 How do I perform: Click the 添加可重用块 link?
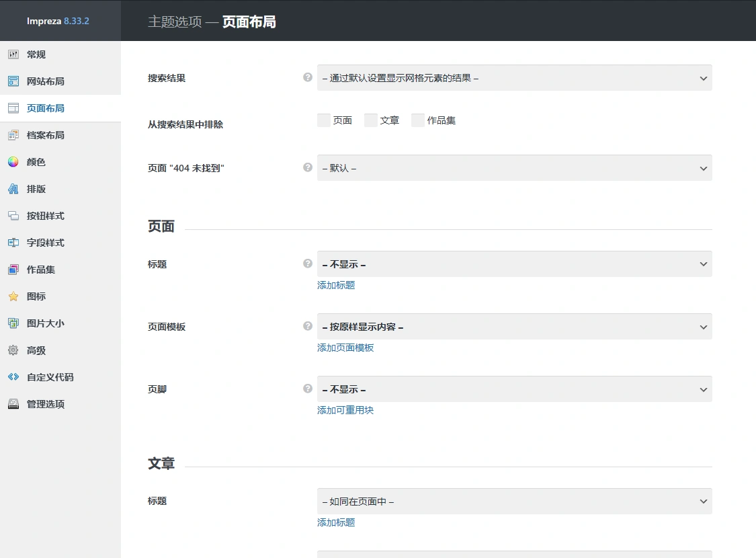345,410
